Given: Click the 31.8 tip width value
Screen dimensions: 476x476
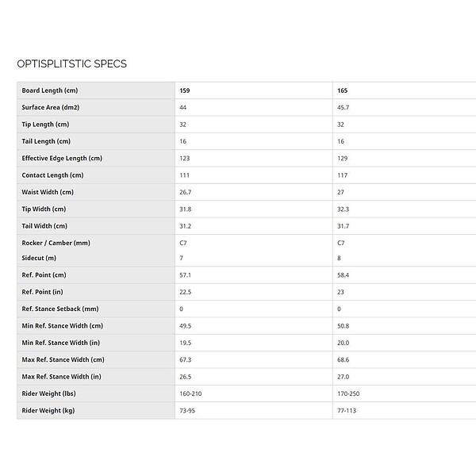Looking at the screenshot, I should [x=185, y=209].
